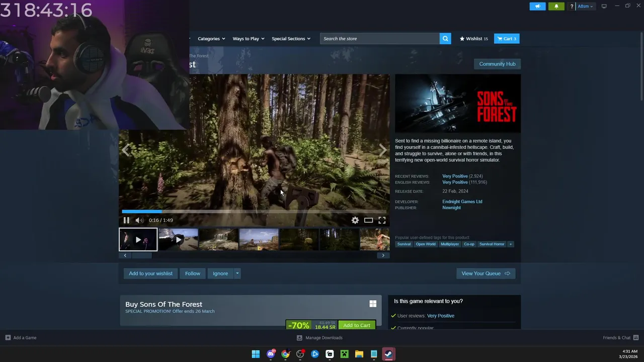Click the magnifier search button
The height and width of the screenshot is (362, 644).
445,39
